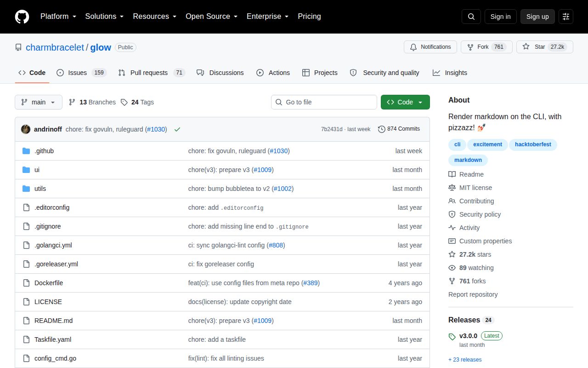Open the .goreleaser.yml file
This screenshot has height=368, width=588.
pos(56,264)
